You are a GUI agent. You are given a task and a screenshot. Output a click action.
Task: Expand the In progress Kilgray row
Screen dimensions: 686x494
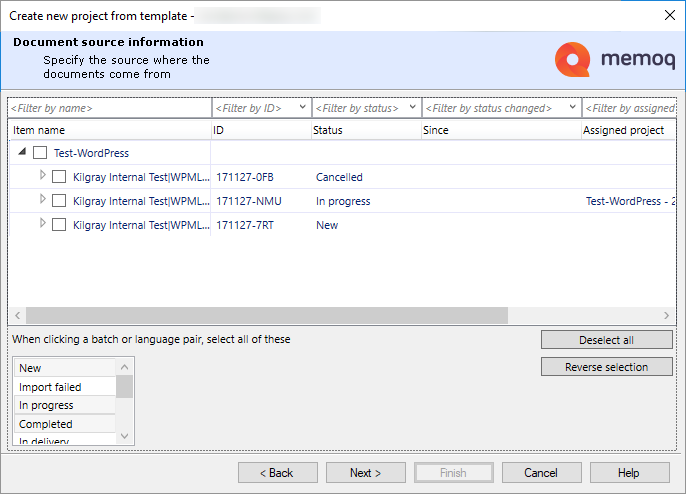(42, 200)
